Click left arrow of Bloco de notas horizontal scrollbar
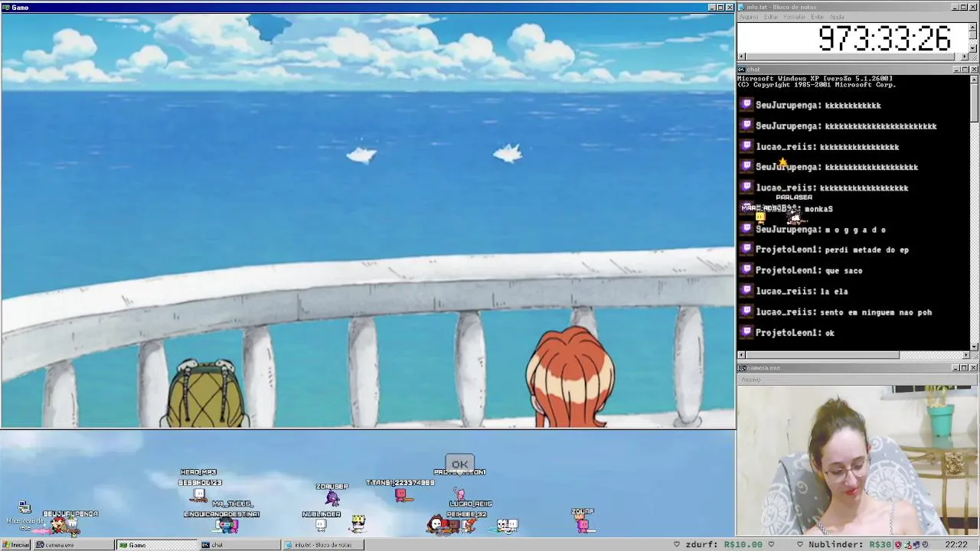Viewport: 980px width, 551px height. [741, 57]
